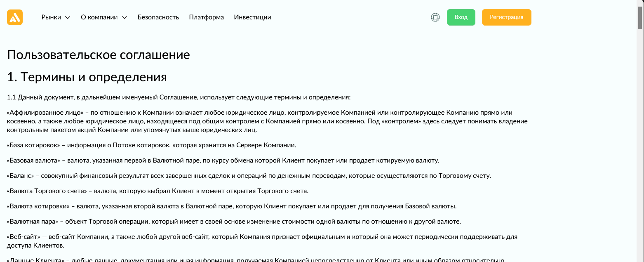Click the logo to return to homepage
The height and width of the screenshot is (262, 644).
pos(14,17)
